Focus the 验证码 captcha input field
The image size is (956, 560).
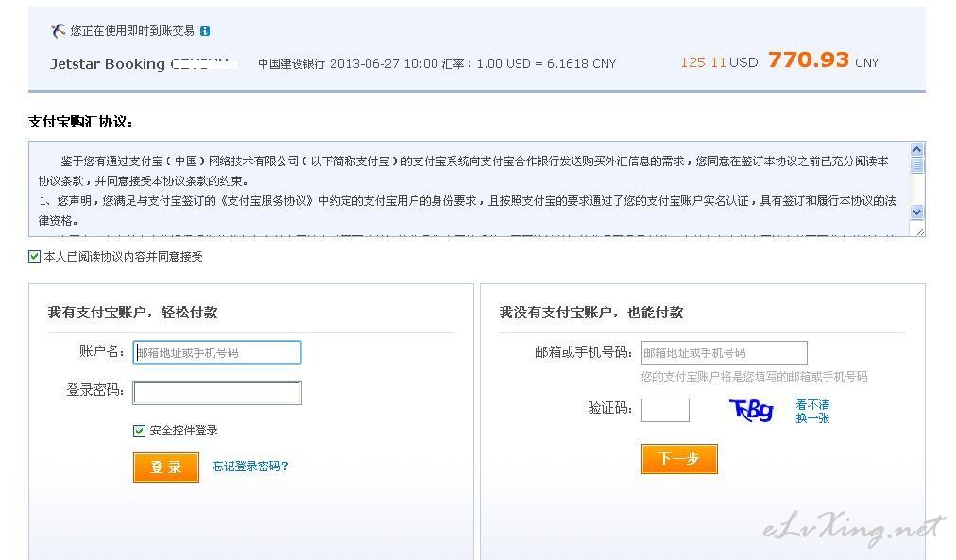665,410
